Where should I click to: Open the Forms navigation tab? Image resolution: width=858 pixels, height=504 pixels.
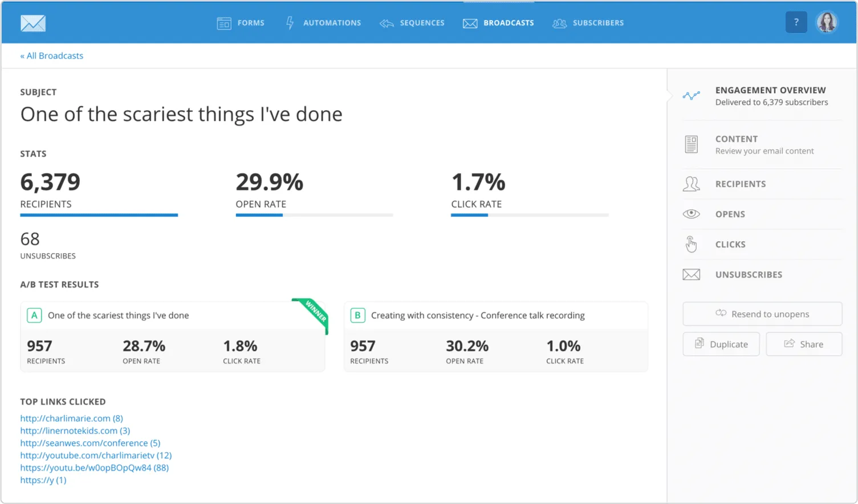241,23
